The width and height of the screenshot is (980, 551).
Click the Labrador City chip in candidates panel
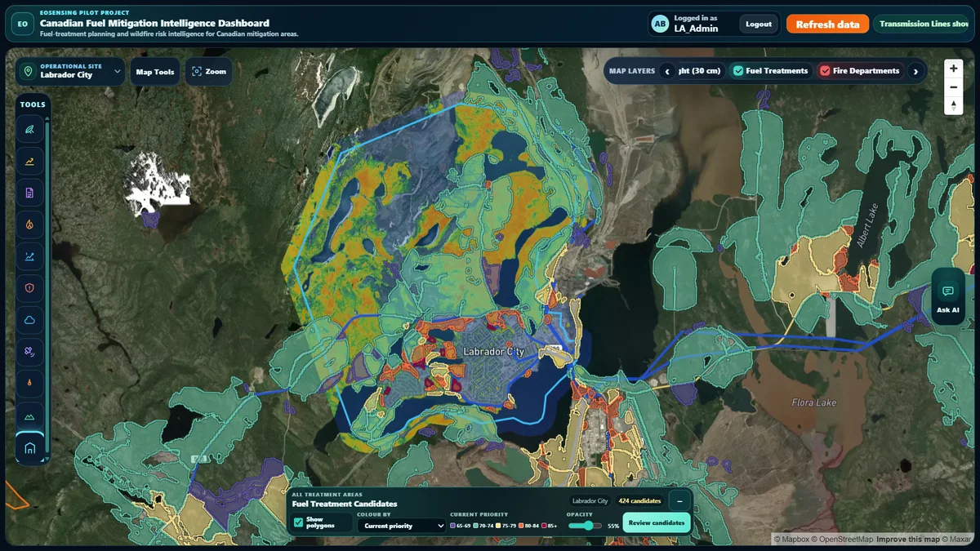click(x=590, y=500)
